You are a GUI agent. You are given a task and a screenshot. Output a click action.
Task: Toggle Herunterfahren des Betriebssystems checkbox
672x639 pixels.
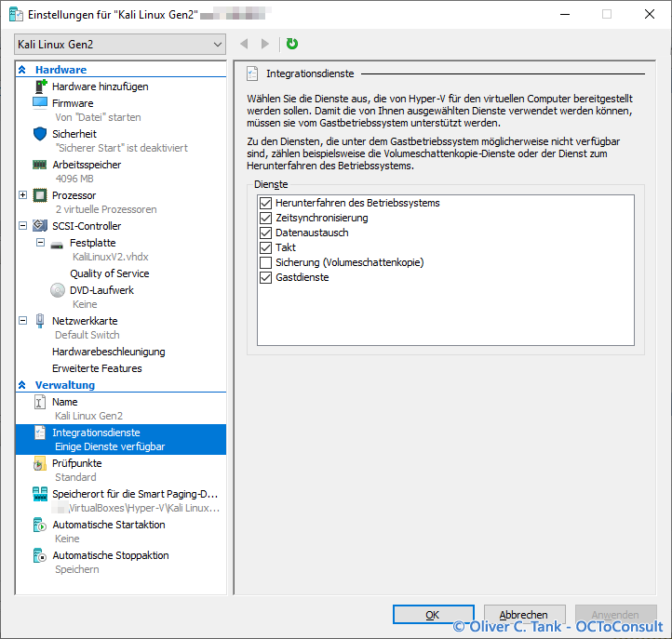(265, 203)
